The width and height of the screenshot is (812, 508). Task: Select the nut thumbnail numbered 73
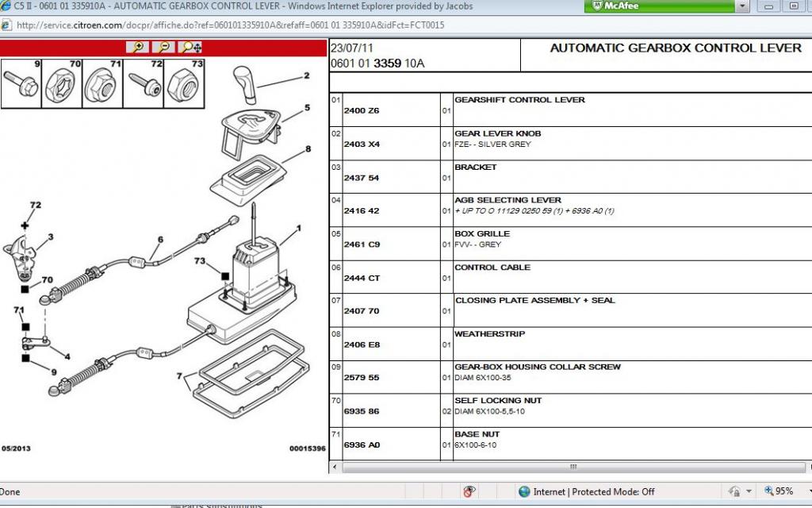[x=184, y=83]
